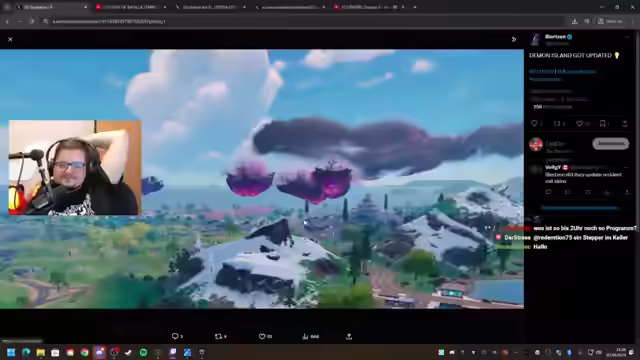Click the 'DerStrese' chat message overlay
Screen dimensions: 640x360
pyautogui.click(x=562, y=238)
